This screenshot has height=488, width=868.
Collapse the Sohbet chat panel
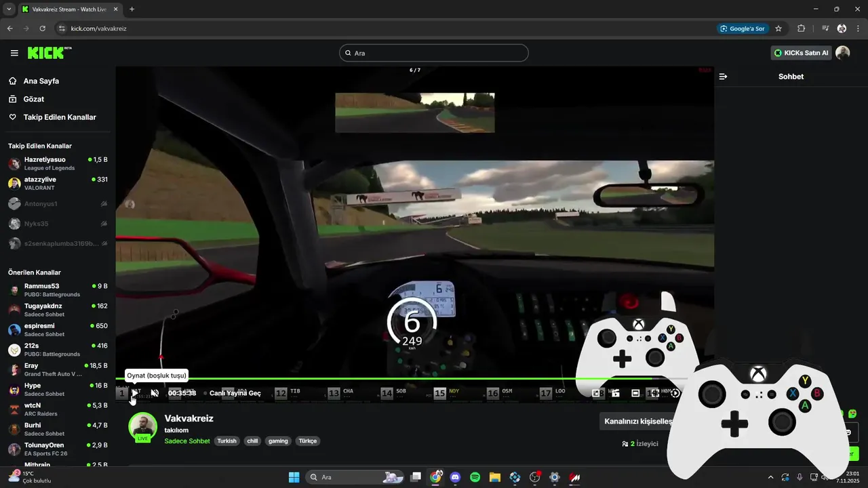723,77
